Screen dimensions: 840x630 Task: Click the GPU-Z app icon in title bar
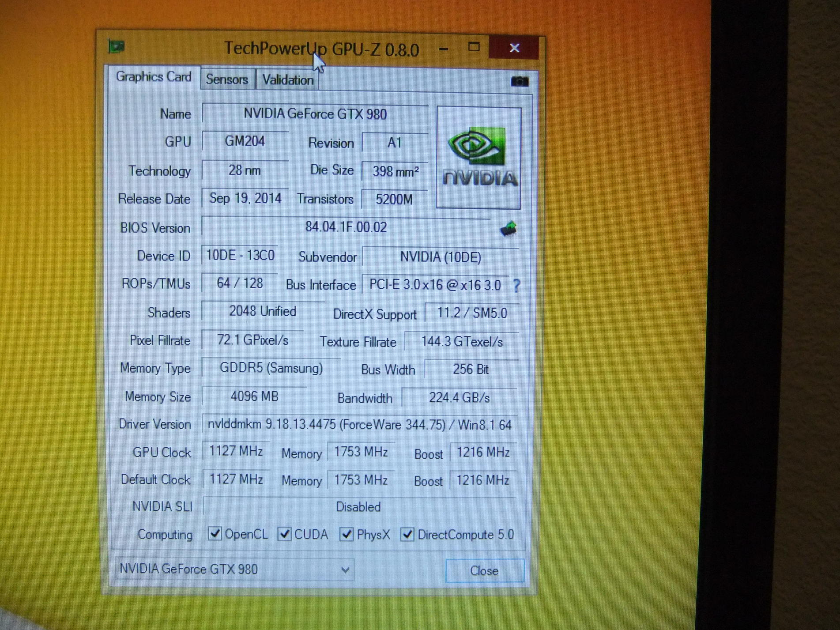click(116, 46)
